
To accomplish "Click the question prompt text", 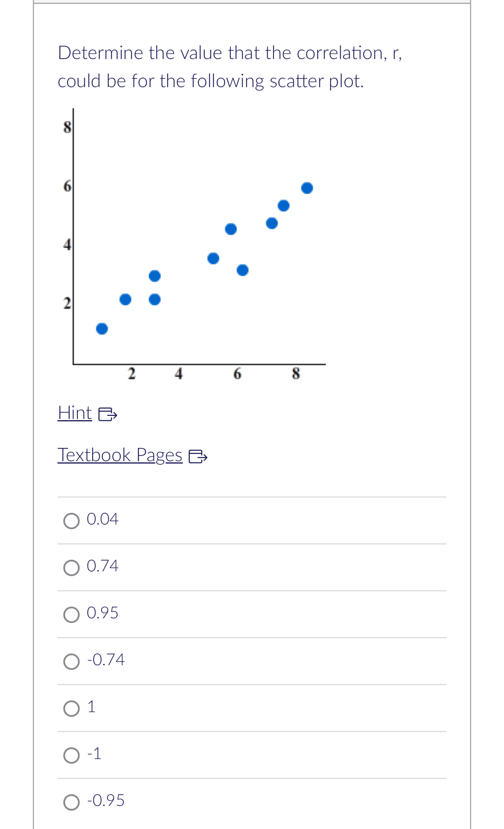I will (231, 66).
